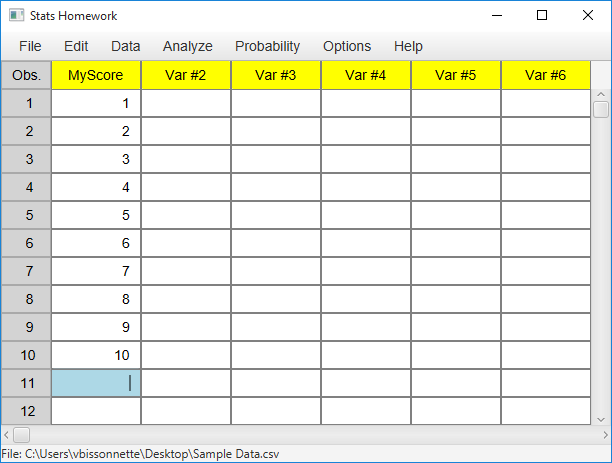
Task: Click the vertical scrollbar thumb
Action: [601, 109]
